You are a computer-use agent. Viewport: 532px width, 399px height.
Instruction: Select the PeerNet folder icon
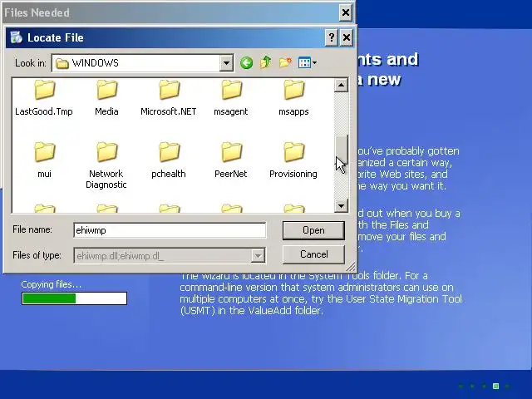tap(231, 152)
